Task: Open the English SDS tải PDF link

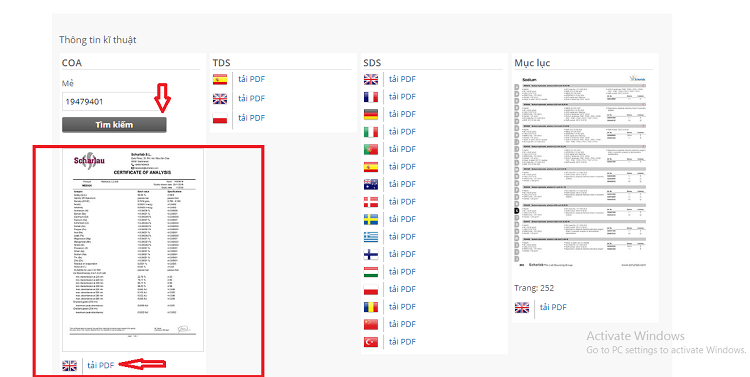Action: (402, 79)
